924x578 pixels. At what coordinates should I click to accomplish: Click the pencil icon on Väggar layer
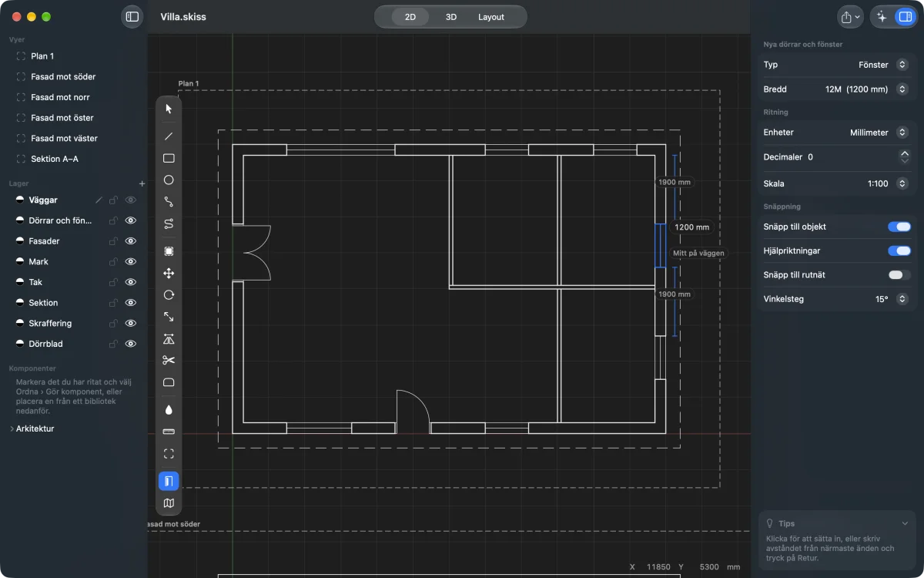coord(99,200)
